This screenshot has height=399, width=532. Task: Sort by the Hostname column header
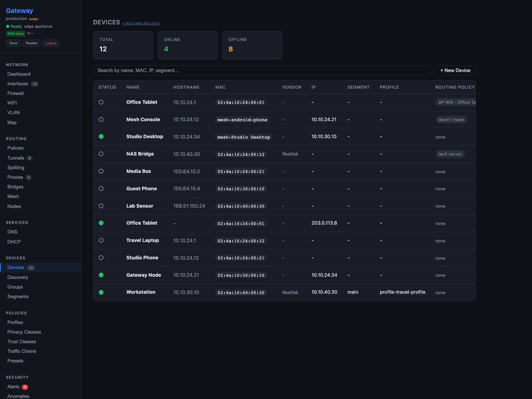point(187,87)
